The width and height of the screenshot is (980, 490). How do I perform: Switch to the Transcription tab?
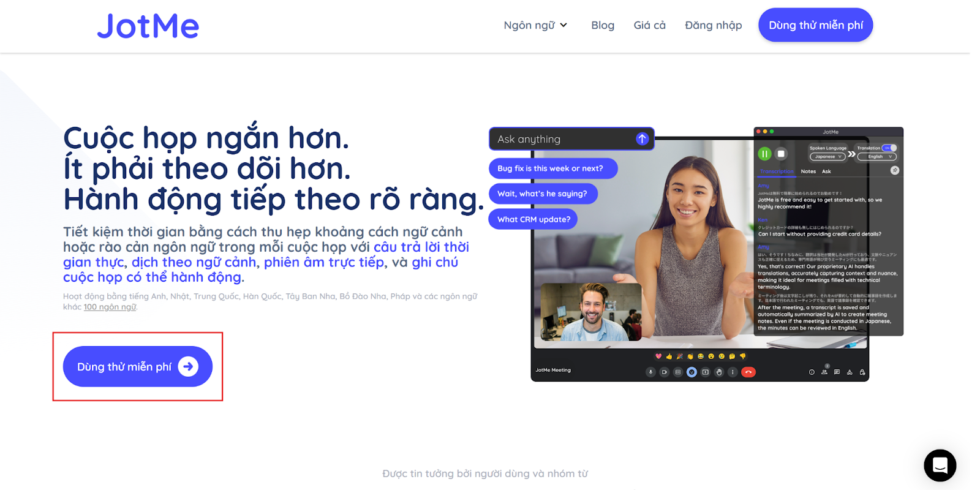coord(777,171)
